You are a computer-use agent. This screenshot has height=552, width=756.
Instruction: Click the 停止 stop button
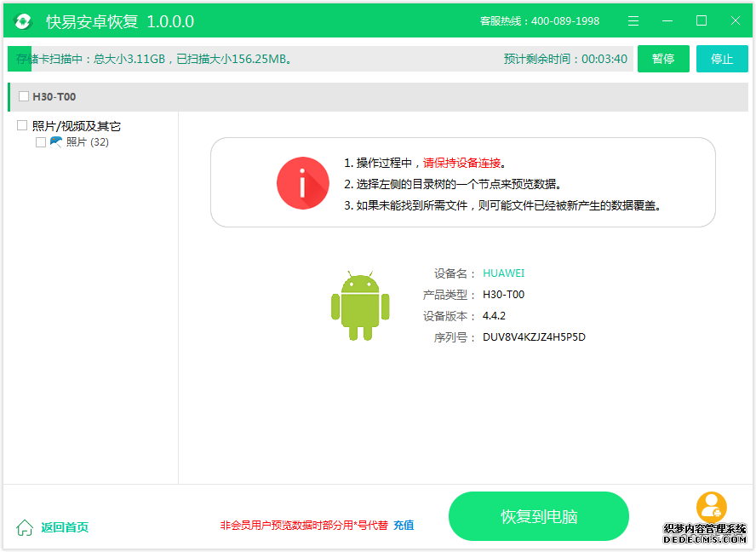point(722,59)
